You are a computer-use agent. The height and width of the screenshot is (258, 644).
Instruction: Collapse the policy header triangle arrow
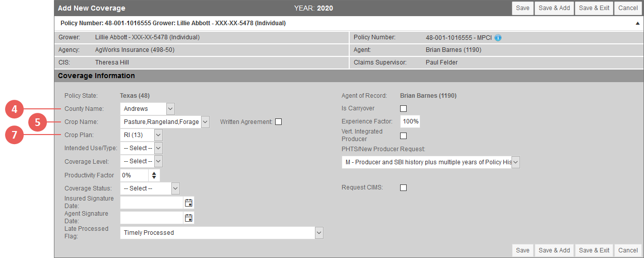click(637, 23)
